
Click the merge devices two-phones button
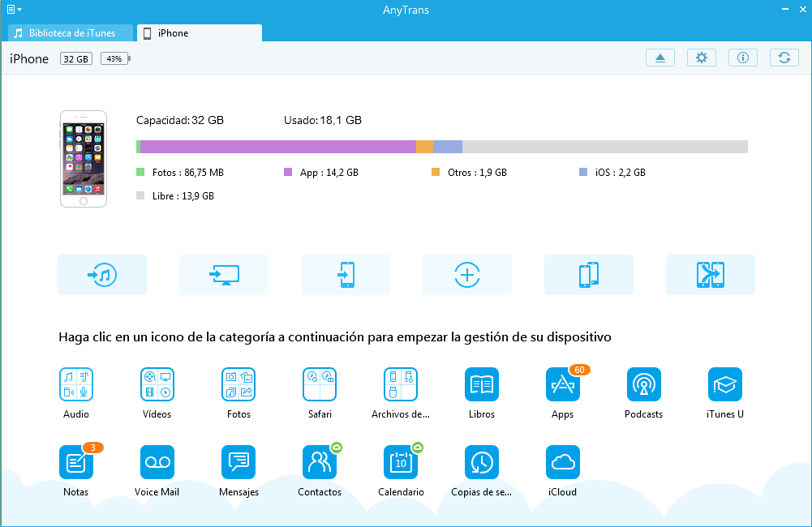[589, 274]
